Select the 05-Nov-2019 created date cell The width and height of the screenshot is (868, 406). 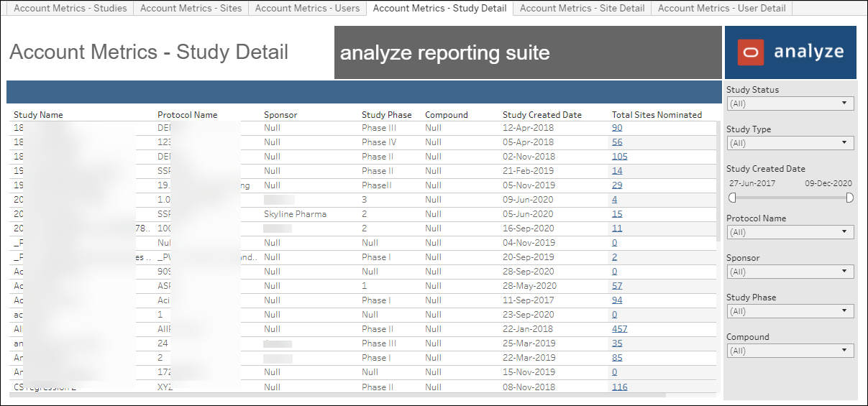(529, 185)
